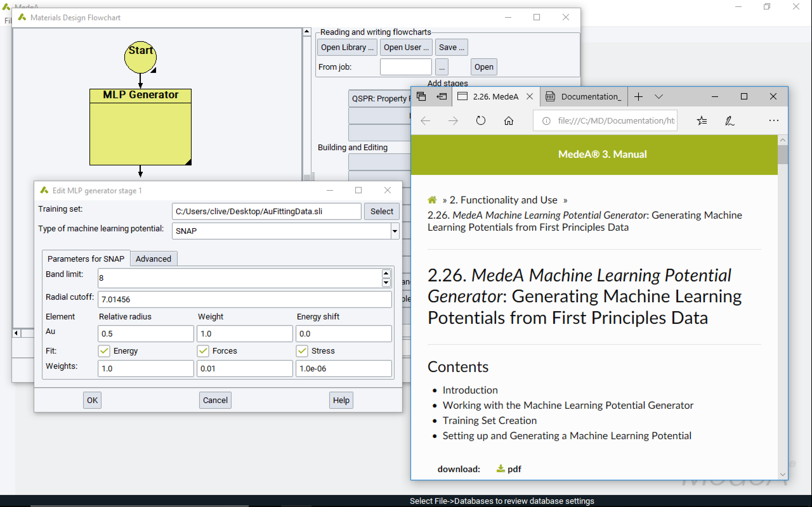Click the set tabs aside icon
Image resolution: width=812 pixels, height=507 pixels.
point(442,97)
